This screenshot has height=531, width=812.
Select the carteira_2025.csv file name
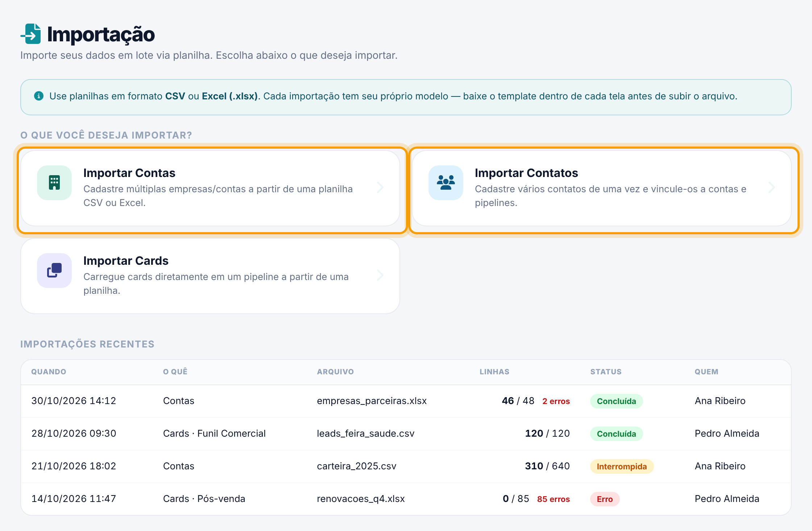click(356, 466)
